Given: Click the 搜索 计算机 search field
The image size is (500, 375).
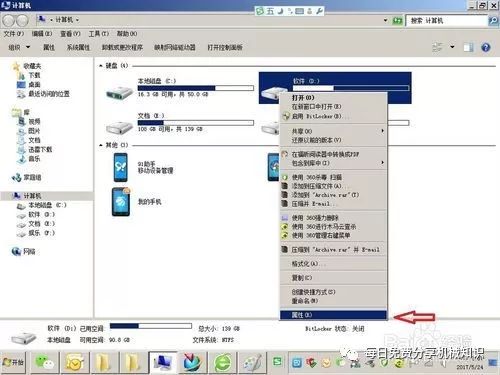Looking at the screenshot, I should pyautogui.click(x=447, y=21).
